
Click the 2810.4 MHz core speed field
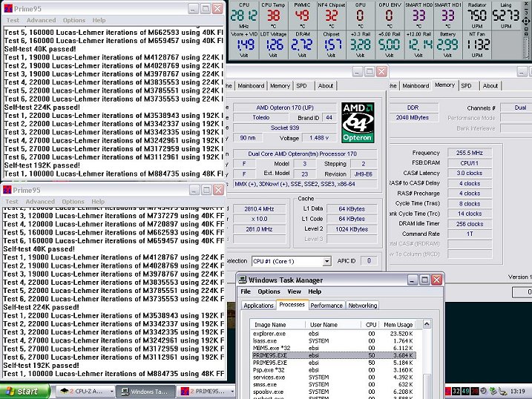259,209
